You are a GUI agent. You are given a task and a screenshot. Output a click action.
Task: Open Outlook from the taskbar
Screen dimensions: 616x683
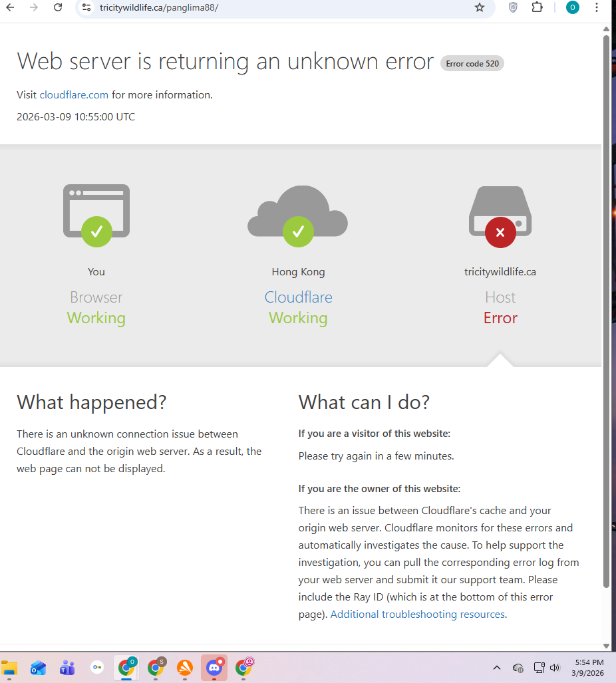(x=39, y=668)
